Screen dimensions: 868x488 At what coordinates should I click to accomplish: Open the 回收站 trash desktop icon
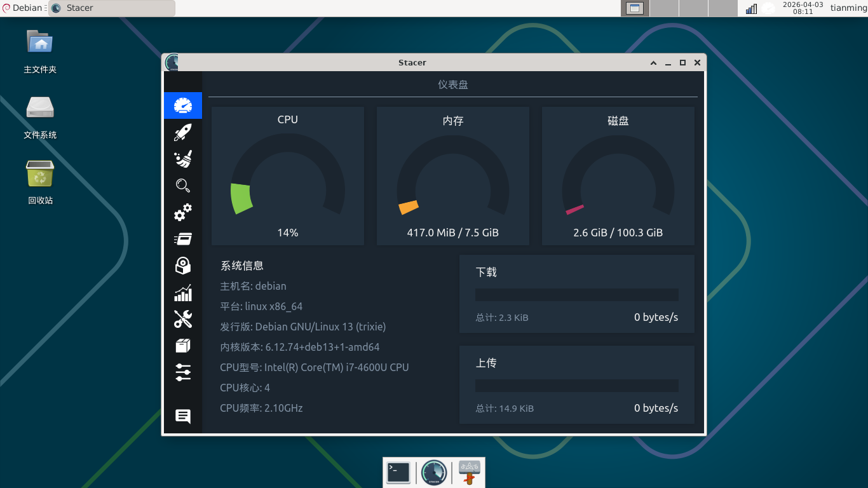tap(40, 181)
